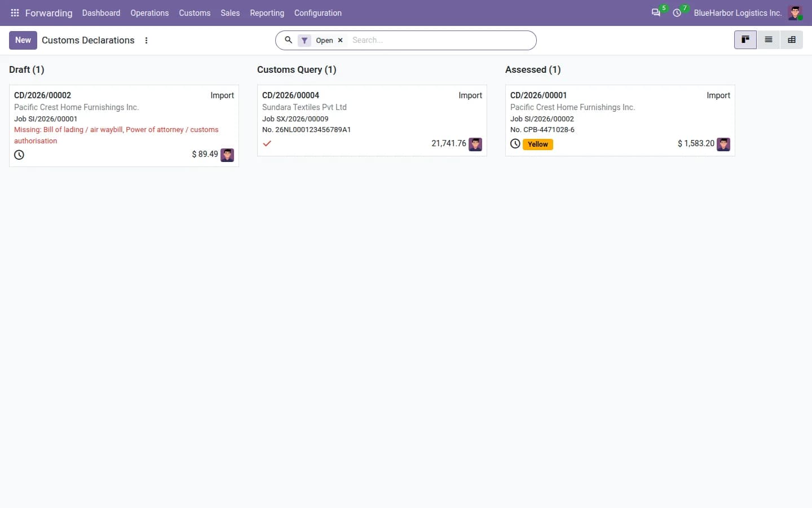
Task: Click Sundara Textiles Pvt Ltd text
Action: click(304, 107)
